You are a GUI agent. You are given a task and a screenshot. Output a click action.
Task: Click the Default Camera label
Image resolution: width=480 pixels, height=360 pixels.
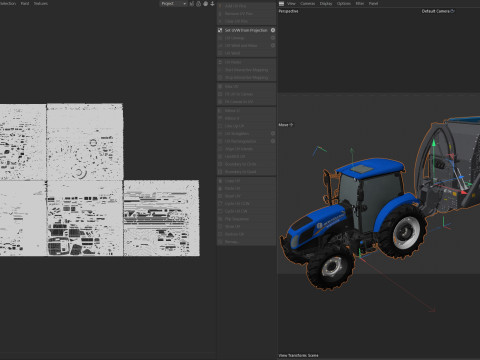436,11
